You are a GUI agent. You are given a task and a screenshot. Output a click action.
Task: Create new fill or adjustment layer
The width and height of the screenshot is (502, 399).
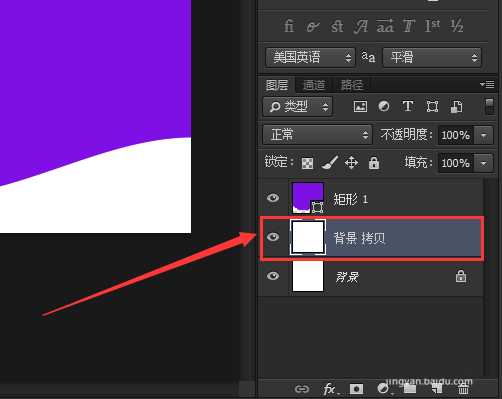tap(383, 389)
